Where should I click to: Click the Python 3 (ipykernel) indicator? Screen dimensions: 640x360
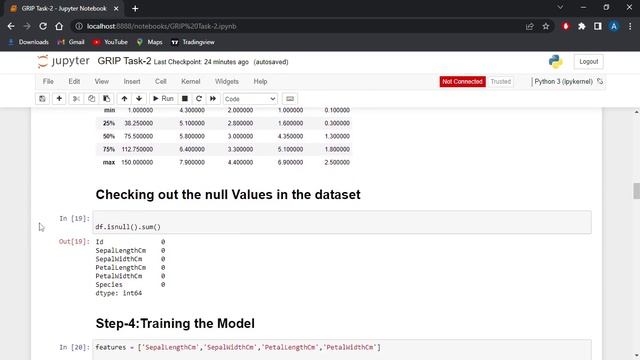pyautogui.click(x=563, y=82)
